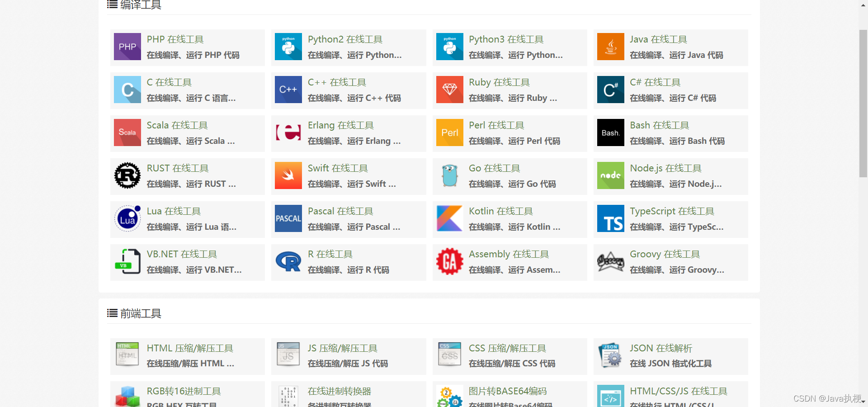Click the red GA Assembly icon

tap(450, 261)
